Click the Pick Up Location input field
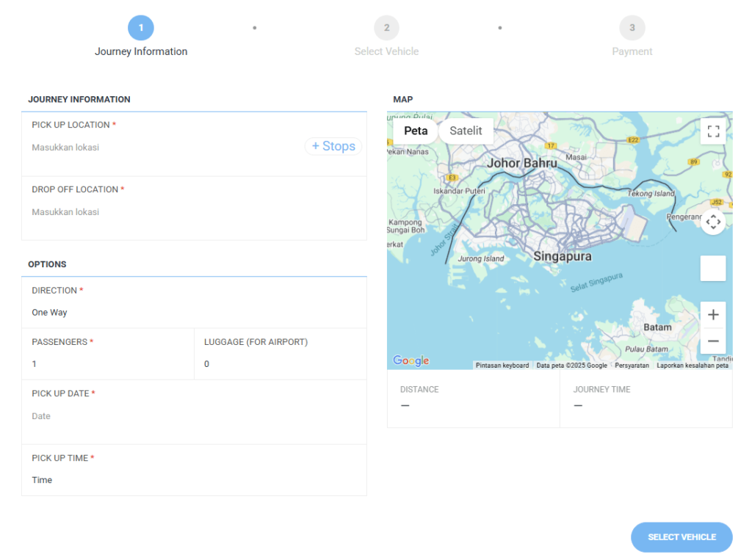The height and width of the screenshot is (560, 752). (x=147, y=147)
